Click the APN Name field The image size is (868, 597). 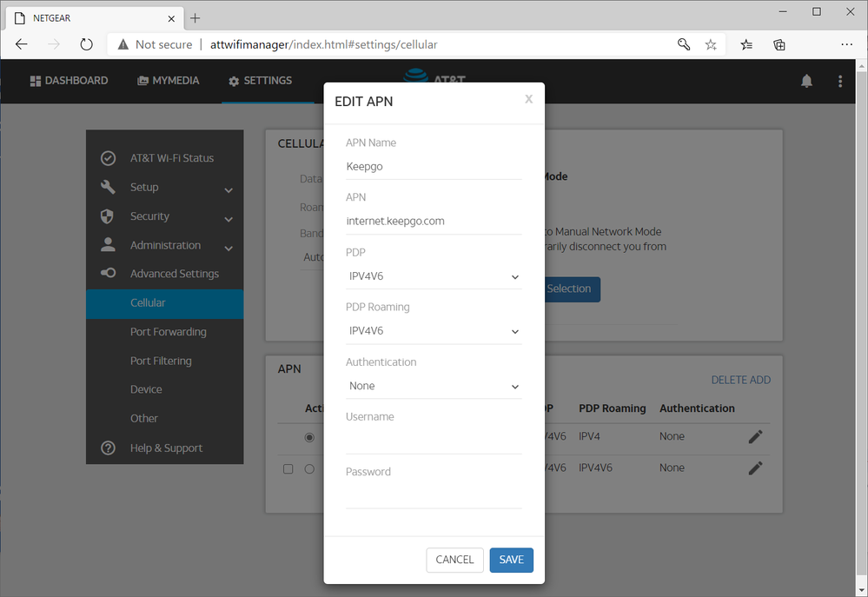434,167
